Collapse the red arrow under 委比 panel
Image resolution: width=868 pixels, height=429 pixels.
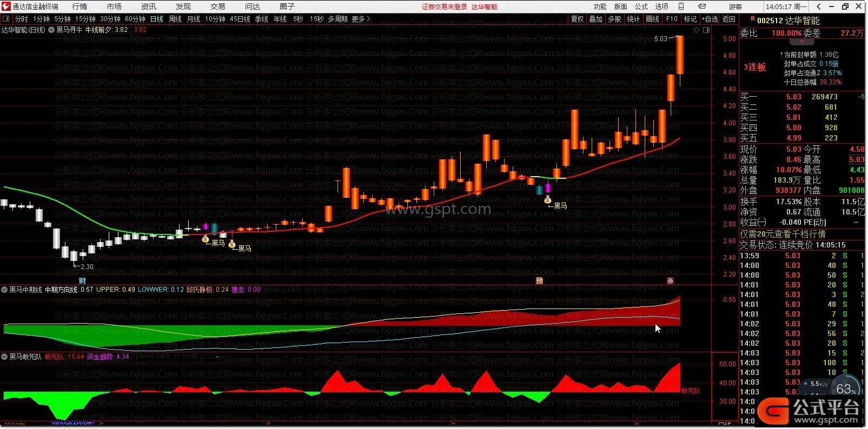point(802,42)
